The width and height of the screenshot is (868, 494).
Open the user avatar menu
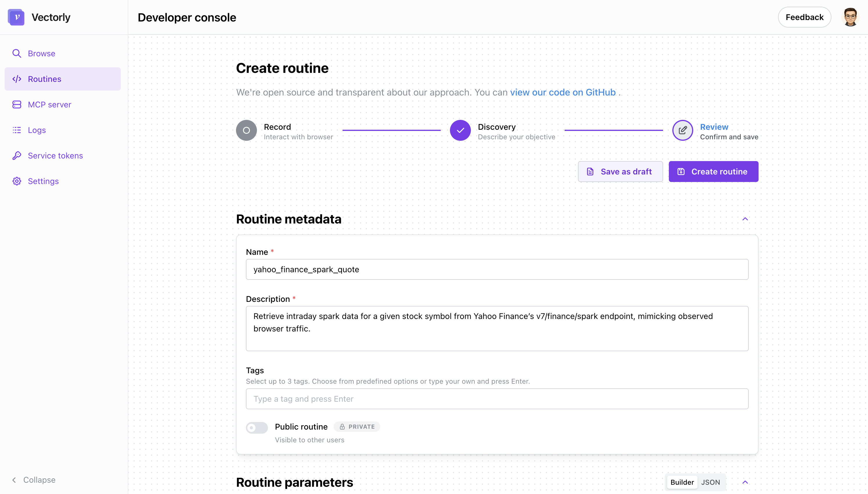(x=850, y=17)
